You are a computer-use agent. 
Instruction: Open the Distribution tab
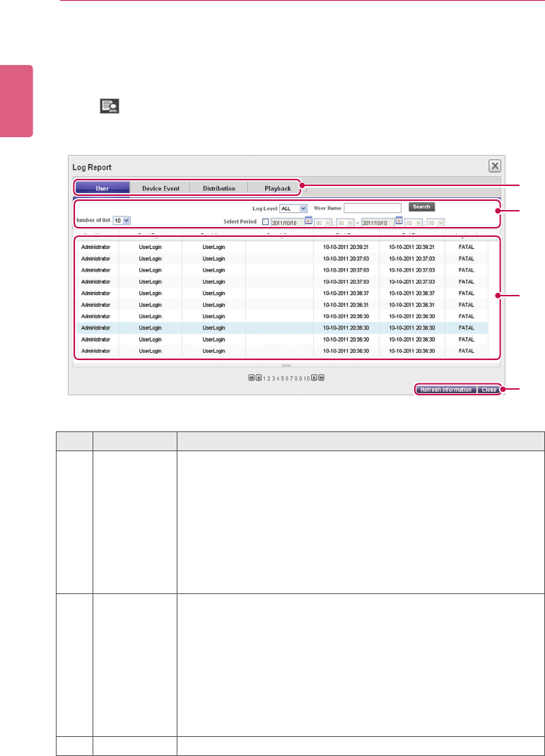(218, 188)
